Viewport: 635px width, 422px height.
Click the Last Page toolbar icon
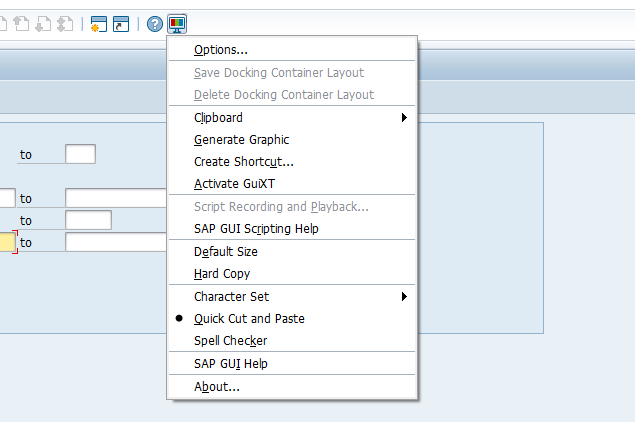point(64,24)
